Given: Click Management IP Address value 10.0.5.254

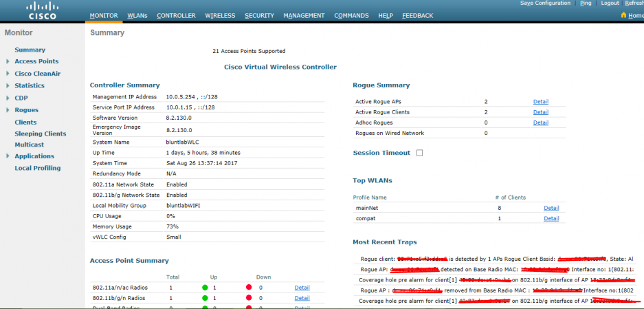Looking at the screenshot, I should coord(180,96).
